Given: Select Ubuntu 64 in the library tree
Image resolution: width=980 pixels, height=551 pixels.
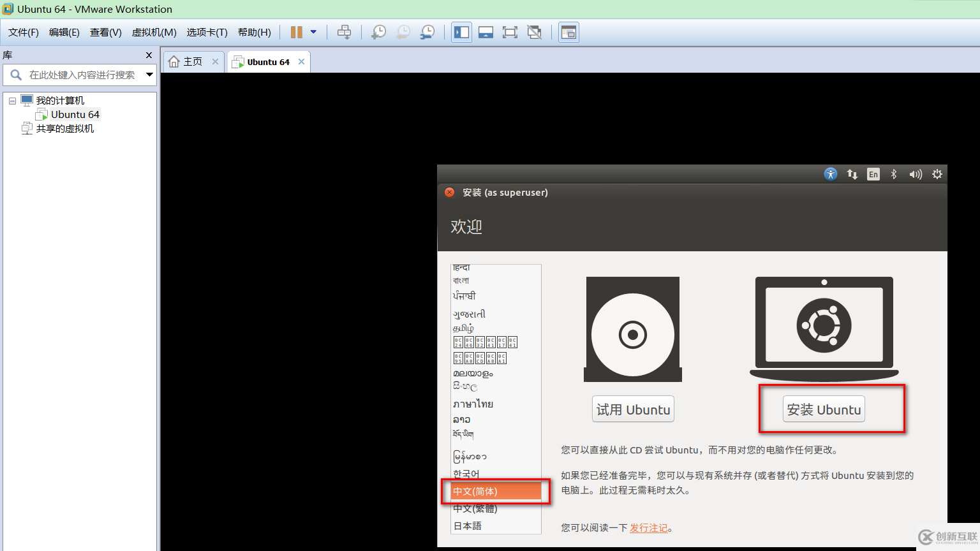Looking at the screenshot, I should pos(75,115).
